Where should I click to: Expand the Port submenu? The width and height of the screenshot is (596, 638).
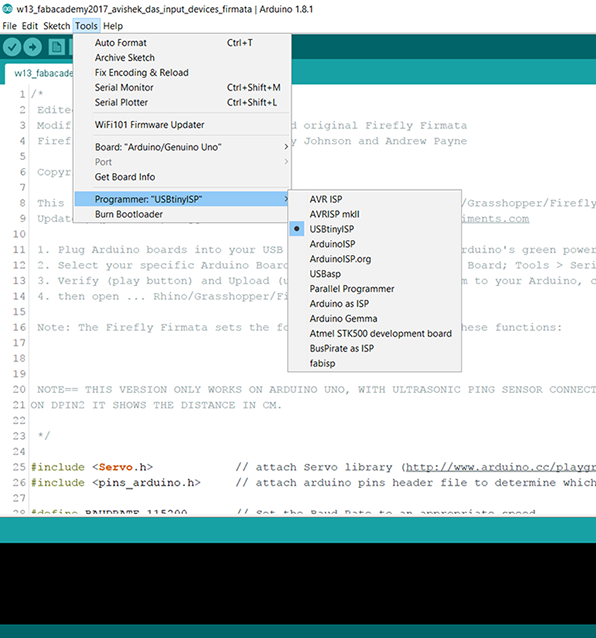[182, 162]
